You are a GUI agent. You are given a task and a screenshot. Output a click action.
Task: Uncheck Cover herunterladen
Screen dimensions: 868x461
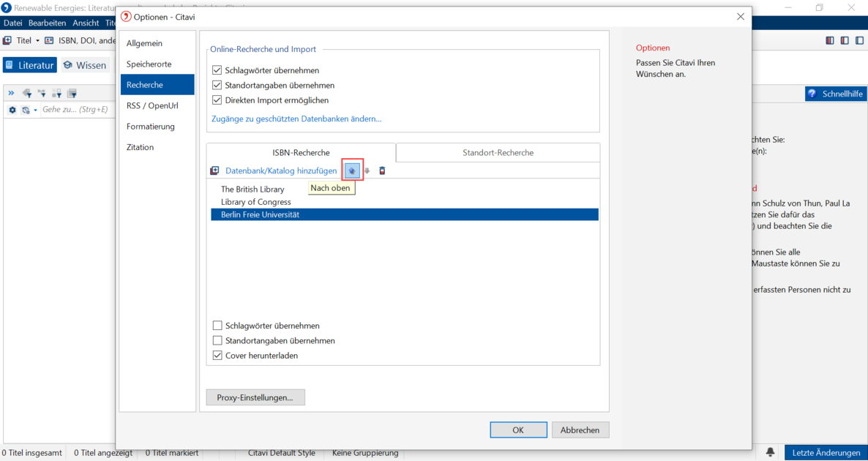click(217, 356)
